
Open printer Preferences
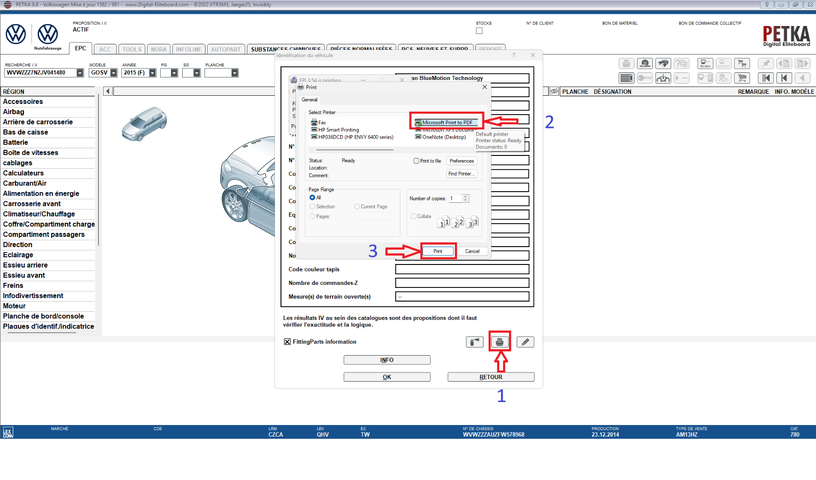pyautogui.click(x=462, y=161)
